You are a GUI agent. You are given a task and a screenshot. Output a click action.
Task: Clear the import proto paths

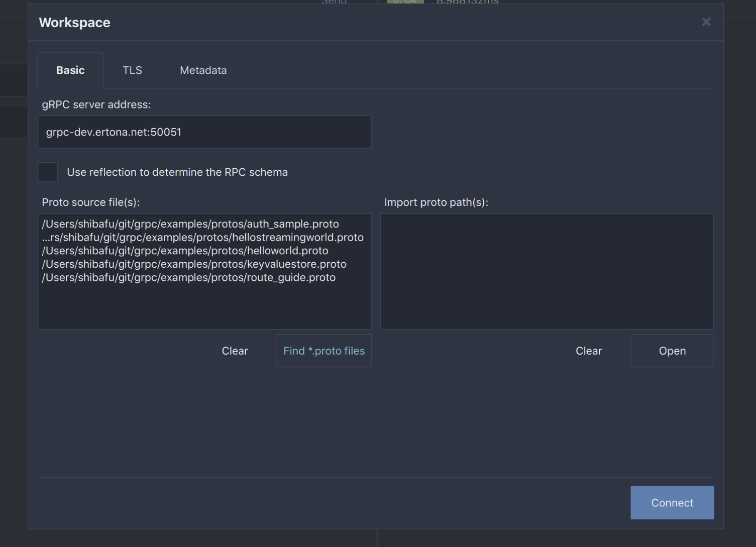pos(588,351)
